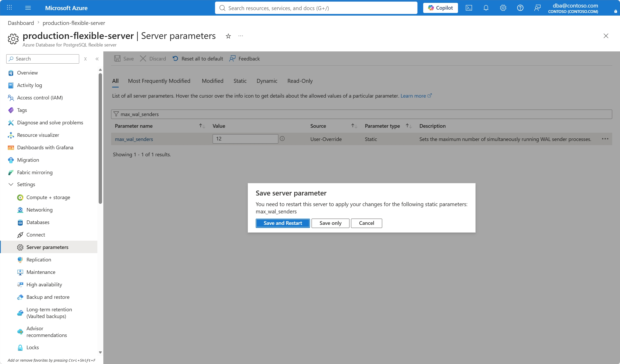Click production-flexible-server breadcrumb

[74, 23]
